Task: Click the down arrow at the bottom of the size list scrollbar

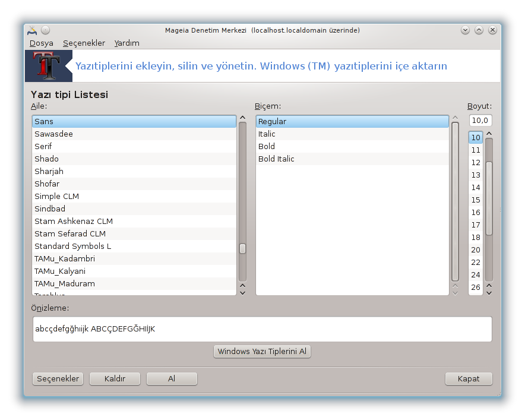Action: [x=489, y=293]
